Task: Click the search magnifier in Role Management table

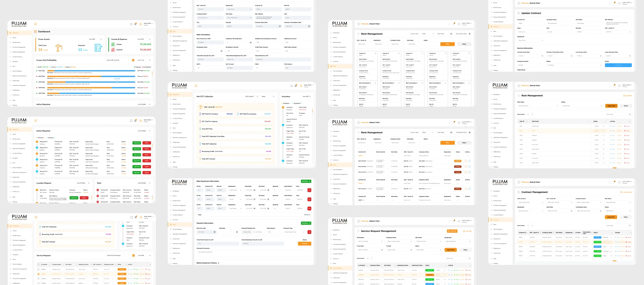Action: 629,114
